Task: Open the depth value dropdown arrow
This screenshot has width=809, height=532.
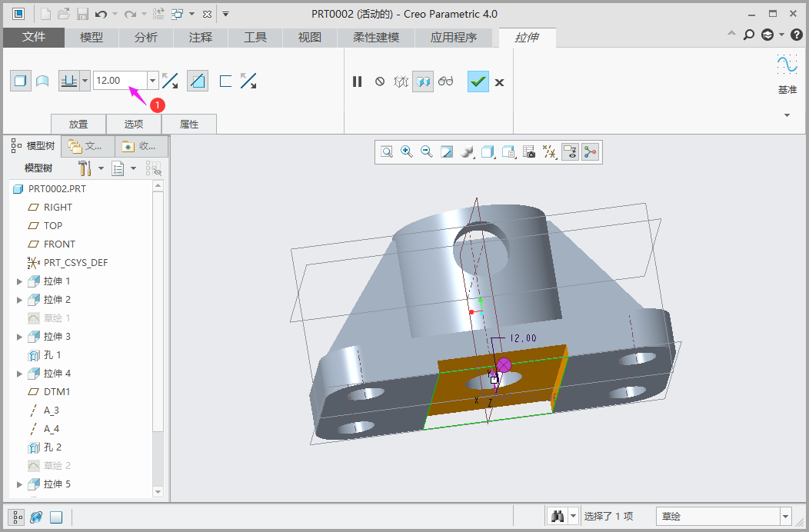Action: tap(152, 81)
